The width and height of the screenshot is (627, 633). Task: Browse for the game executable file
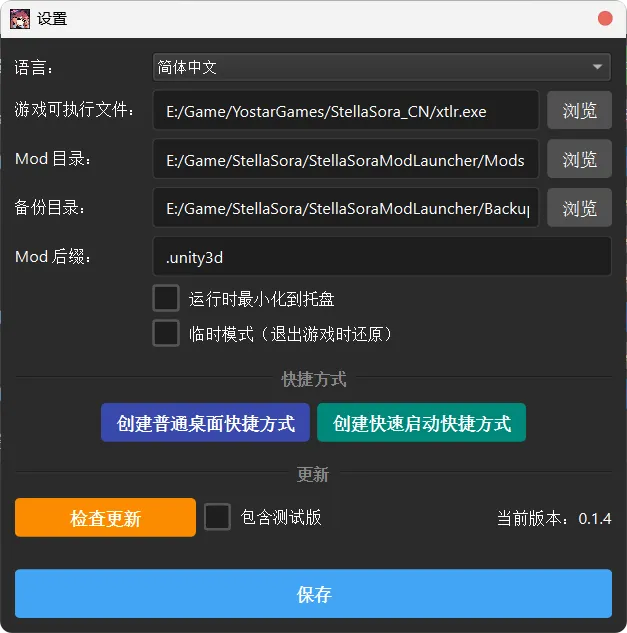click(x=579, y=111)
